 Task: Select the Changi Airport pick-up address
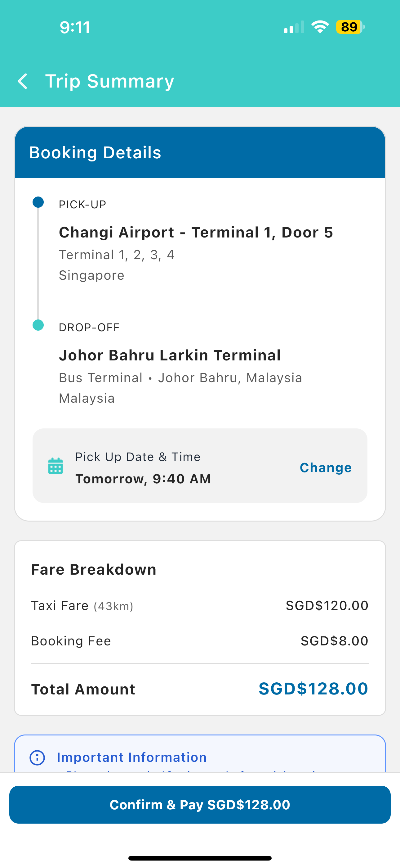tap(196, 233)
